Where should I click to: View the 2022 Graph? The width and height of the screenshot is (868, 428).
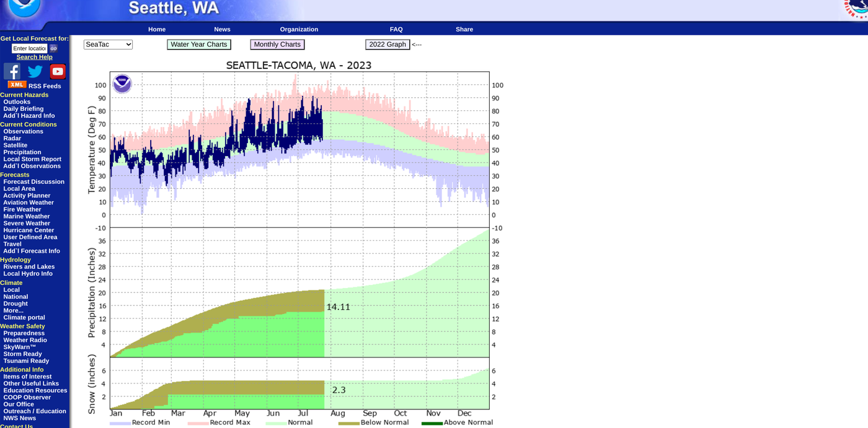(387, 45)
